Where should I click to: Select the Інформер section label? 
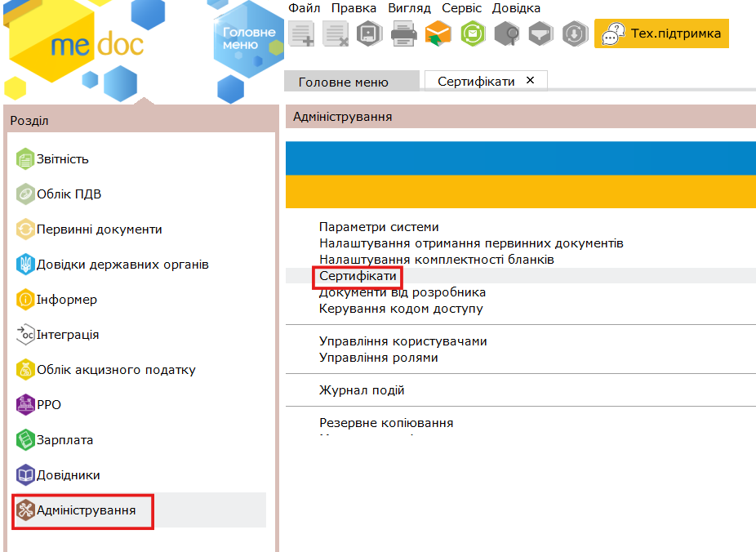pyautogui.click(x=66, y=300)
